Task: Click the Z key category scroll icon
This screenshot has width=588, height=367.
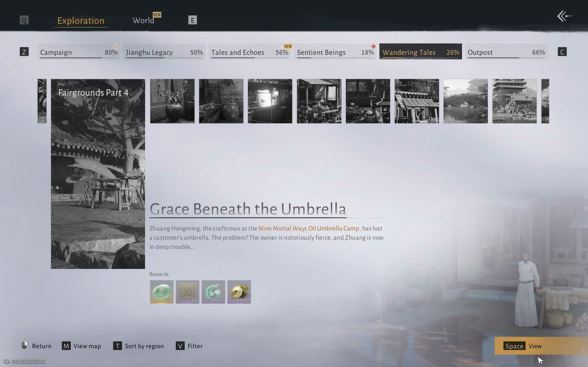Action: tap(24, 52)
